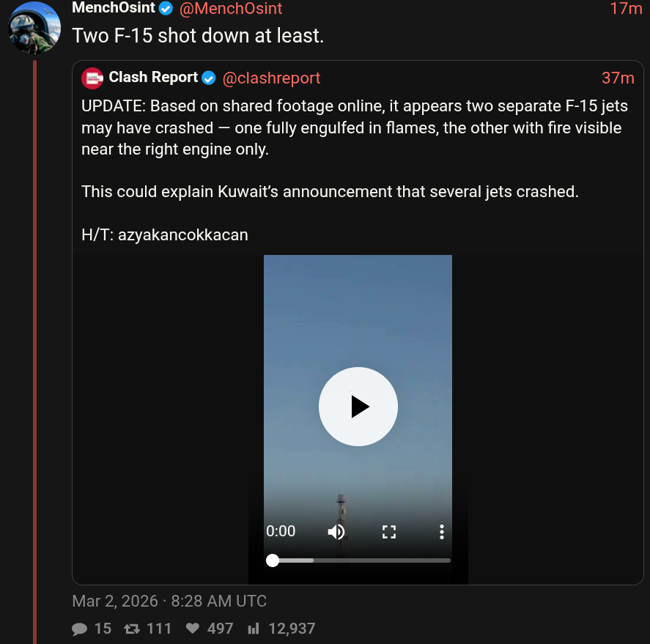Open @clashreport handle link
Image resolution: width=650 pixels, height=644 pixels.
[271, 78]
